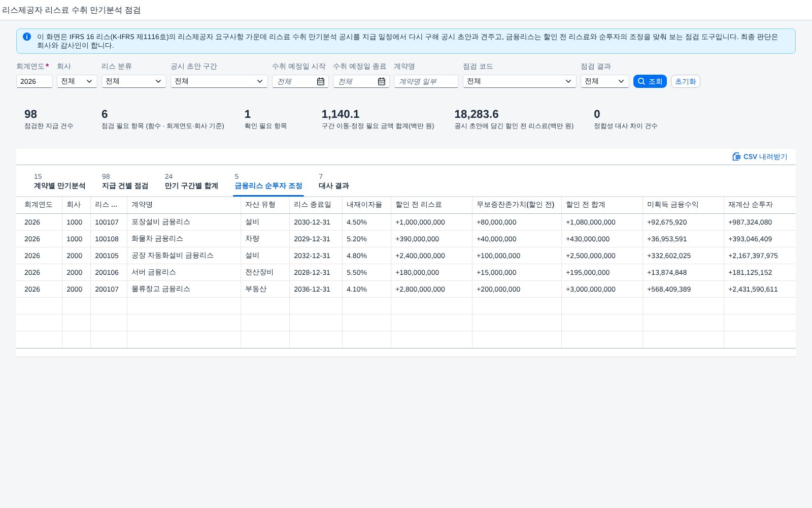Viewport: 812px width, 508px height.
Task: Click the 할인 전 리스료 column header
Action: click(431, 205)
